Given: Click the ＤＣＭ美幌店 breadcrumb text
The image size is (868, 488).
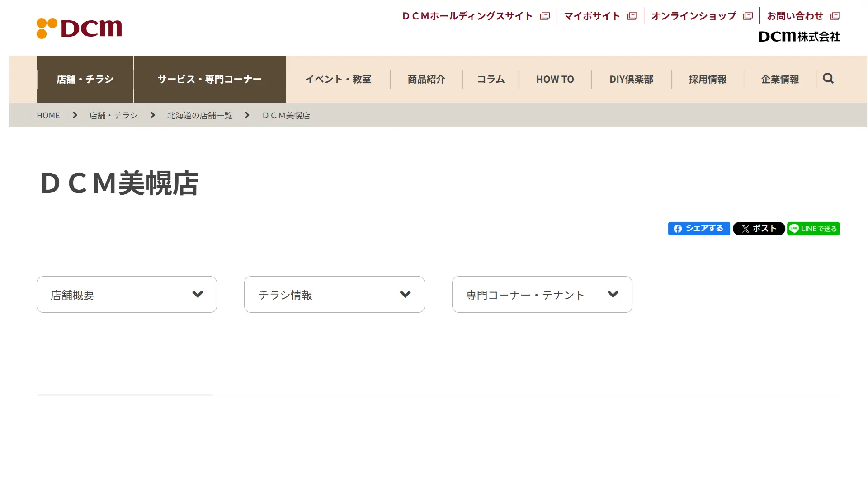Looking at the screenshot, I should (x=287, y=116).
